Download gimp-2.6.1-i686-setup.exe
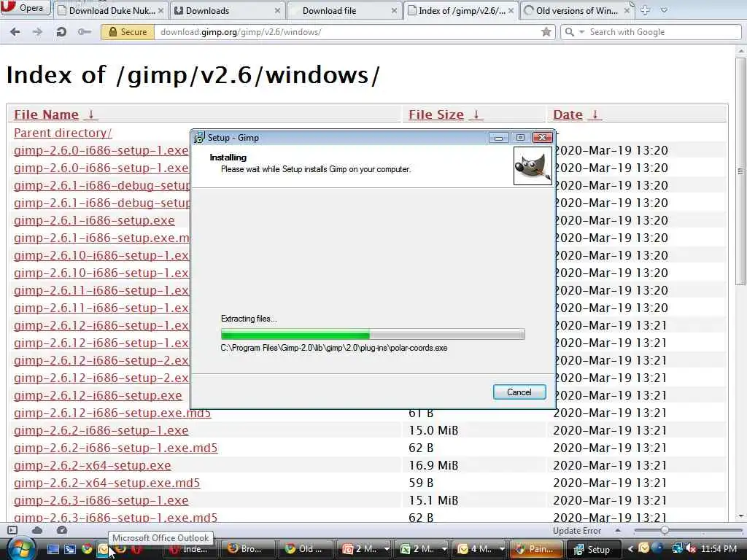The width and height of the screenshot is (747, 560). point(94,220)
